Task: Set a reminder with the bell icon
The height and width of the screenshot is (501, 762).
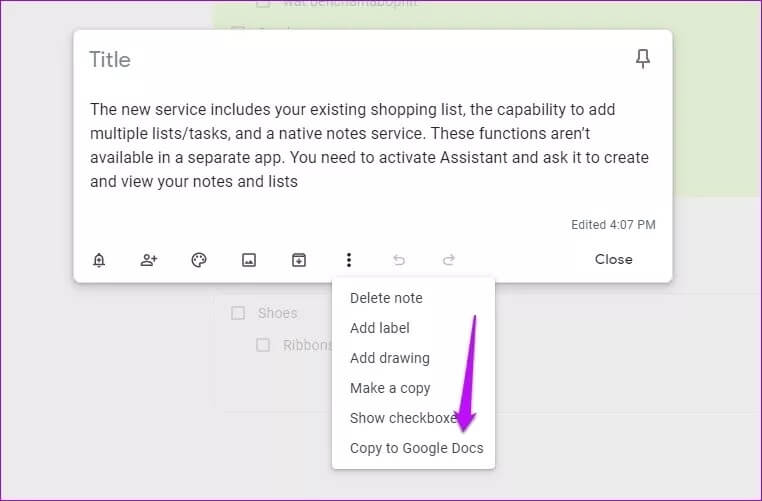Action: [x=99, y=260]
